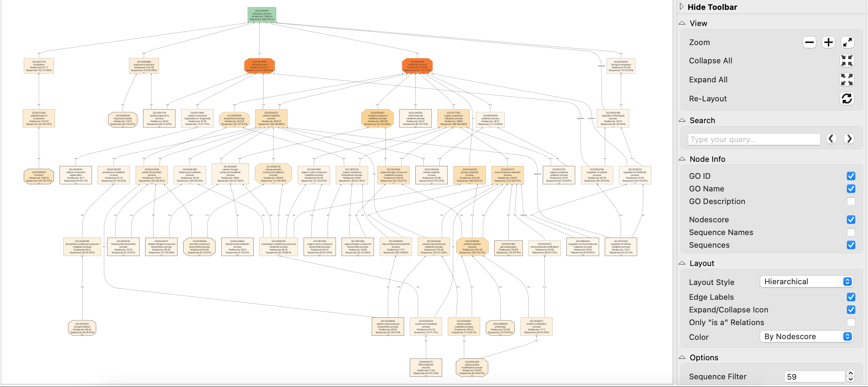Go to previous search result arrow

[831, 139]
